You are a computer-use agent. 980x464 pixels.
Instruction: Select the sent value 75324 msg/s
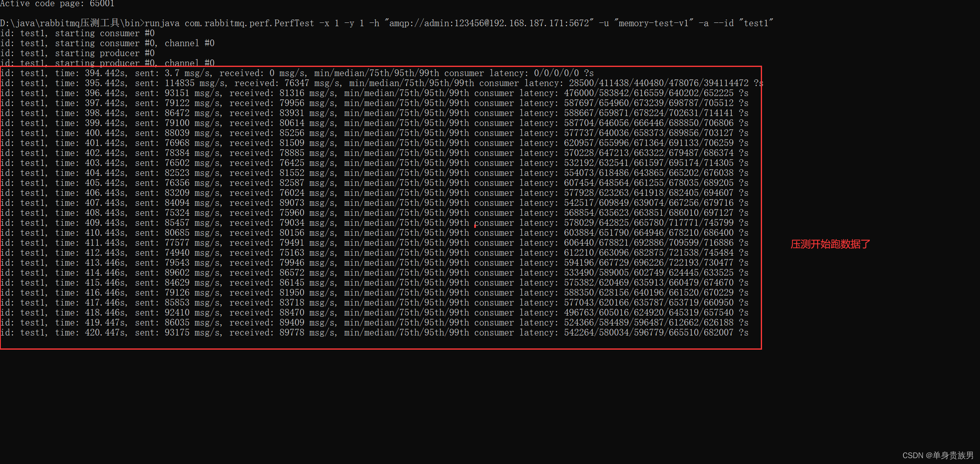tap(193, 213)
